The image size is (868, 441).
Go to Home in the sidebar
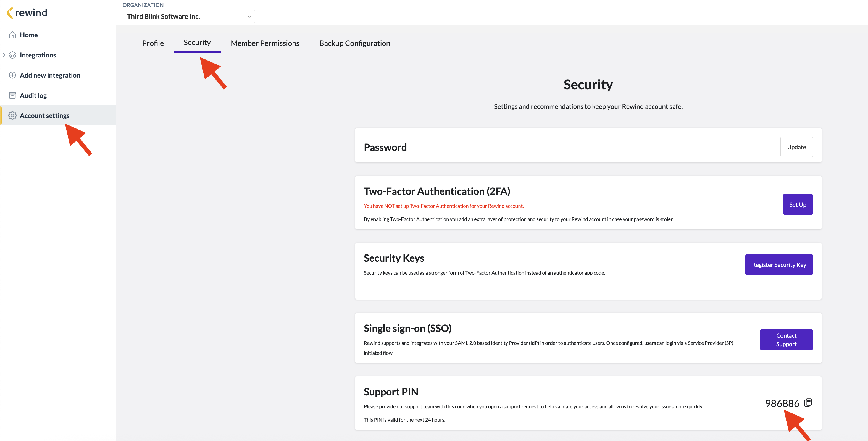pyautogui.click(x=58, y=35)
